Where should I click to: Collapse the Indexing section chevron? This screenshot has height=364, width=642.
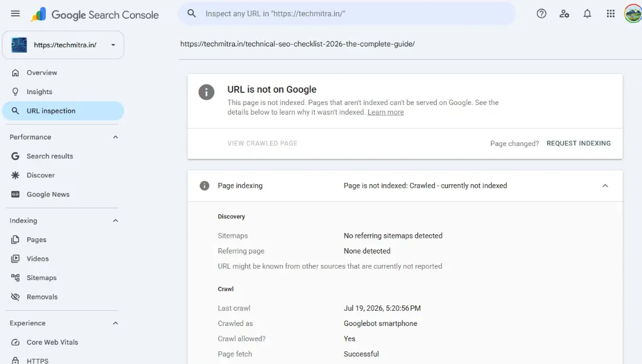pyautogui.click(x=115, y=221)
